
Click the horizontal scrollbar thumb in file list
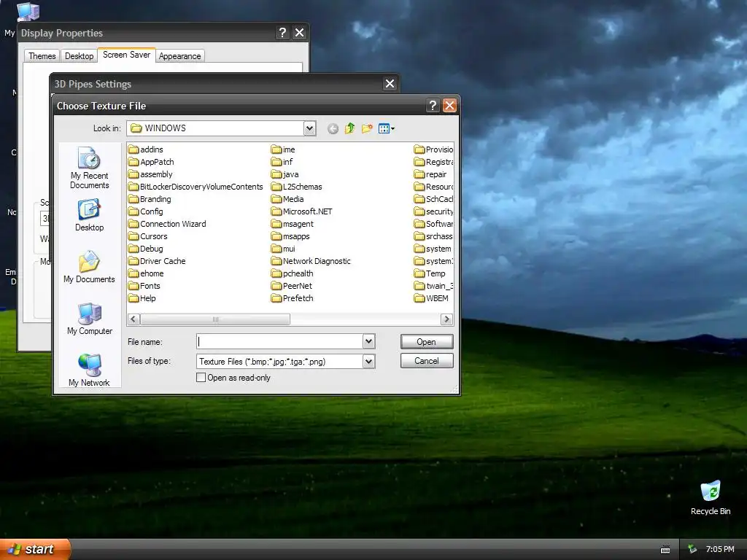click(x=215, y=319)
